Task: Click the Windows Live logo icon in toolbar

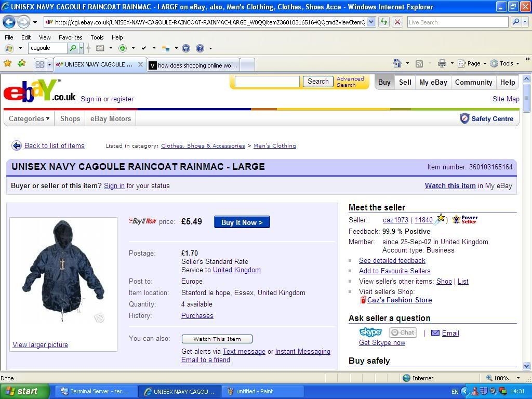Action: tap(9, 48)
